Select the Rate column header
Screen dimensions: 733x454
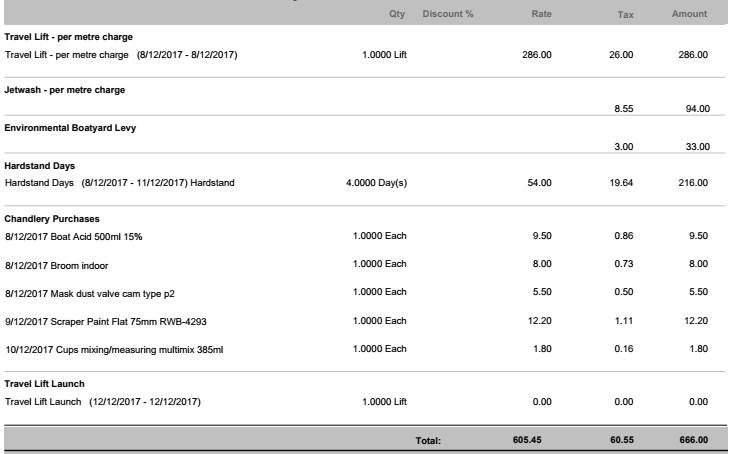540,15
